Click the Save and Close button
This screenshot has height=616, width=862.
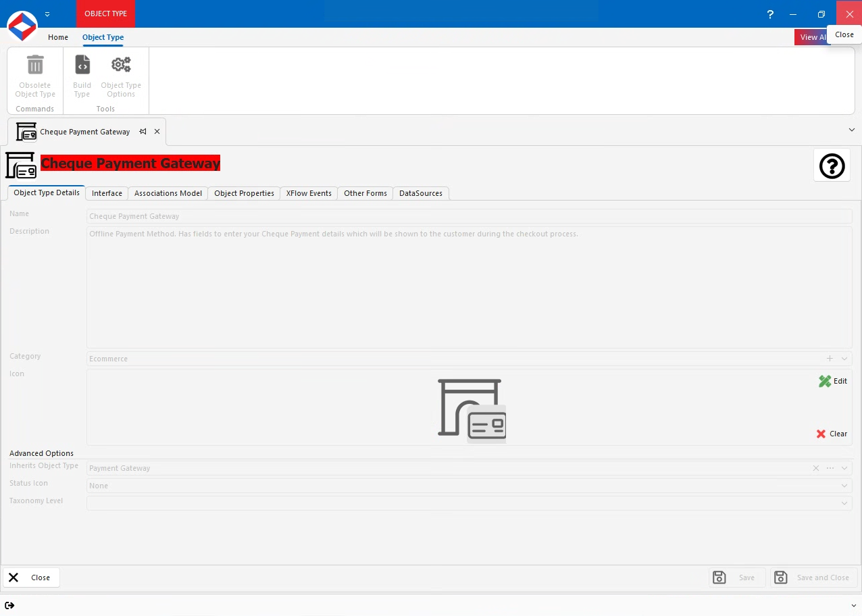[813, 577]
